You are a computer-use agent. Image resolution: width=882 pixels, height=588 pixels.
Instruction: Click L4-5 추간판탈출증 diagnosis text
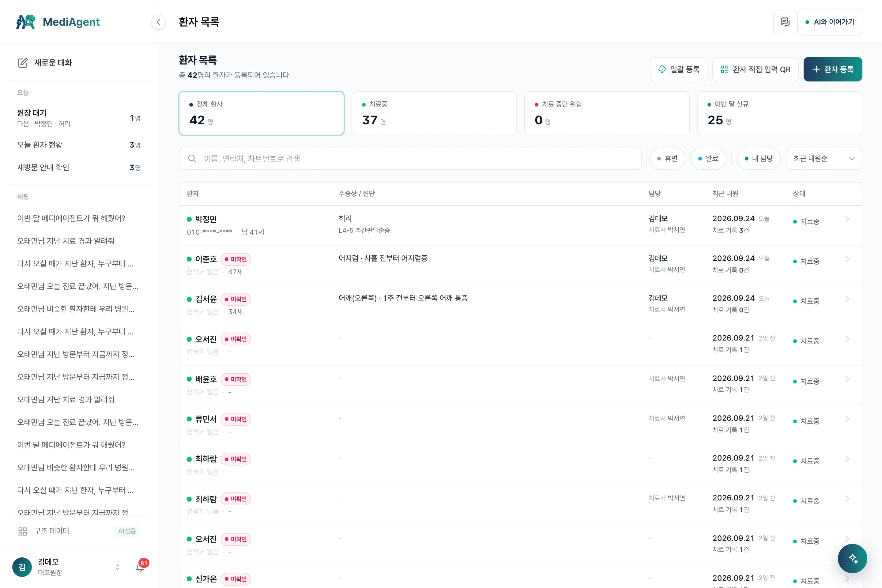[x=364, y=230]
